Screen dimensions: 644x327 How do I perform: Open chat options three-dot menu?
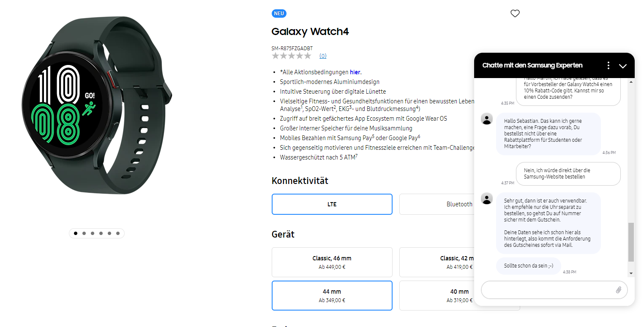(x=608, y=65)
